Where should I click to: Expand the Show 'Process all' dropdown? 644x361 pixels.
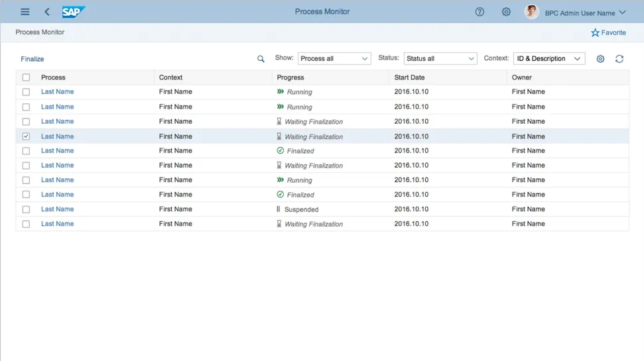click(x=334, y=59)
